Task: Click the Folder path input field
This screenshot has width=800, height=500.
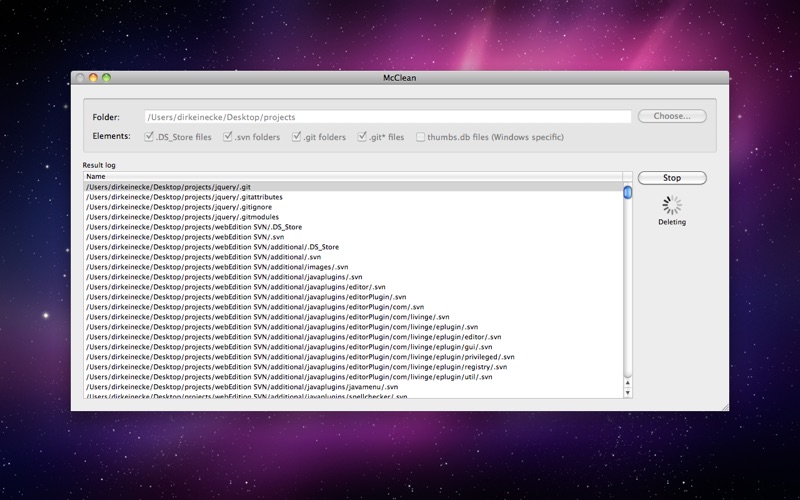Action: (x=388, y=117)
